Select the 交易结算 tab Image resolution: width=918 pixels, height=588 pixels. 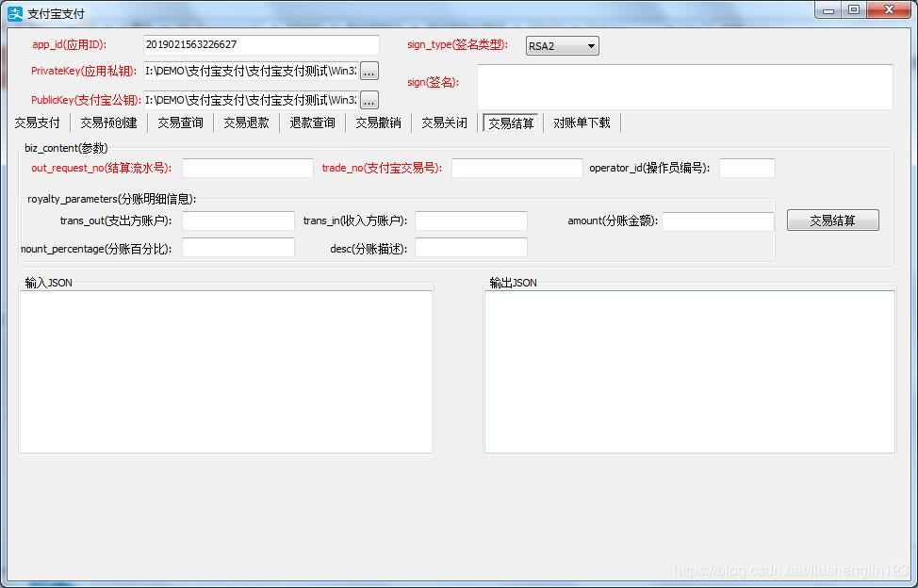pyautogui.click(x=511, y=123)
